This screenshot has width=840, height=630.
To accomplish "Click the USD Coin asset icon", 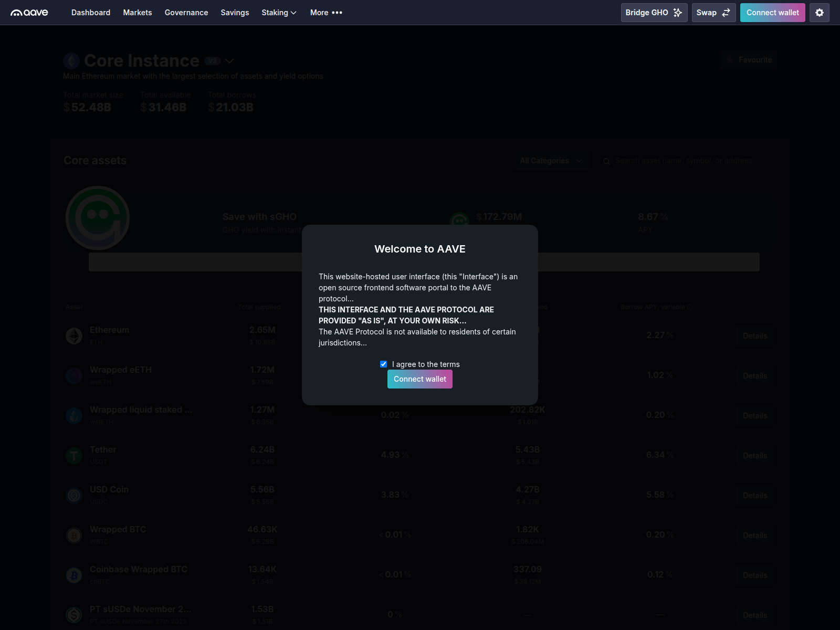I will (x=73, y=495).
